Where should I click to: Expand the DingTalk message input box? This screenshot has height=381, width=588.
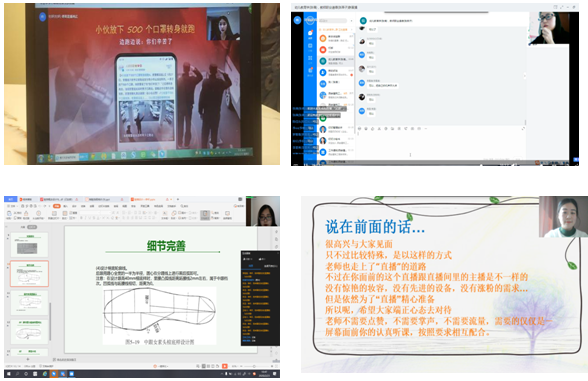(523, 129)
